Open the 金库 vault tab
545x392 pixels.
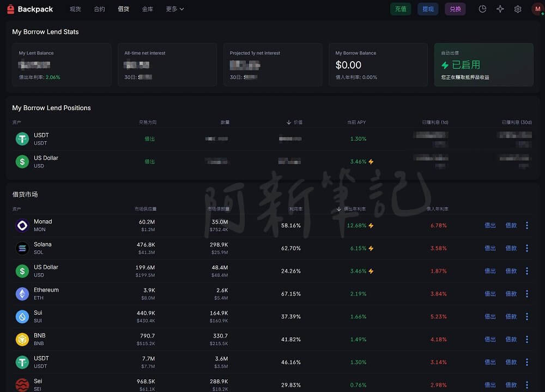147,9
